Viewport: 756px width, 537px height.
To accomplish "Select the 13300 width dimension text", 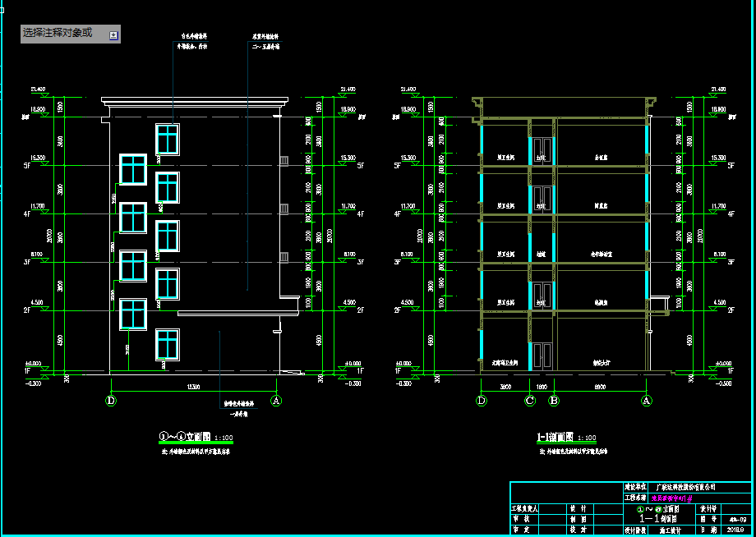I will coord(194,385).
